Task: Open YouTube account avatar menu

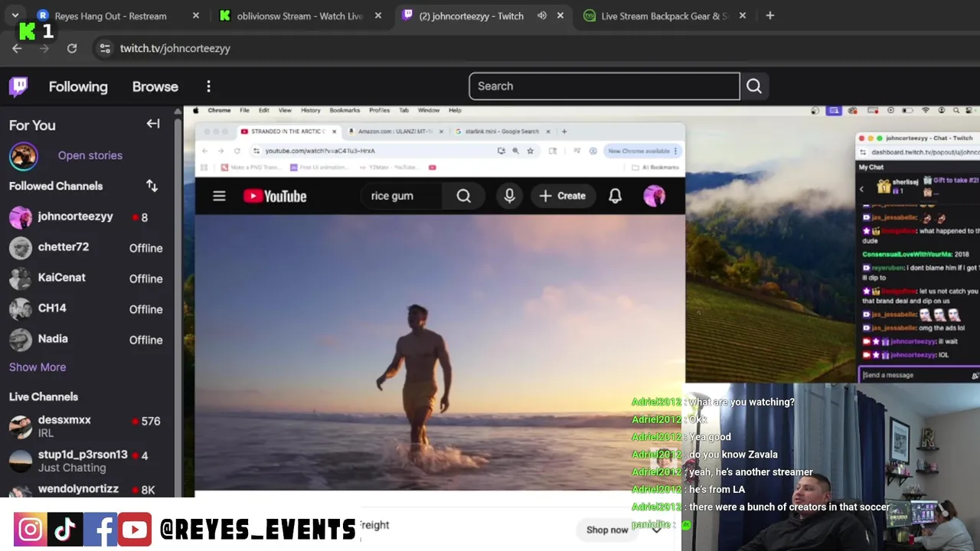Action: pos(654,196)
